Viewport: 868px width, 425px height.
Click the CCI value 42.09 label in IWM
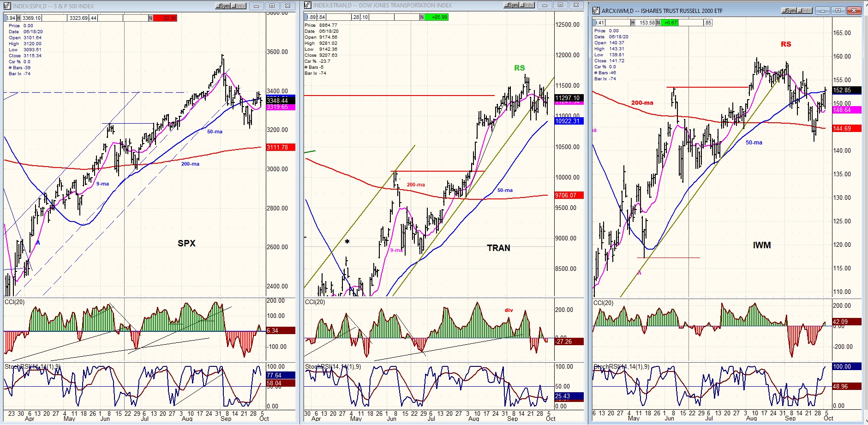(x=847, y=322)
